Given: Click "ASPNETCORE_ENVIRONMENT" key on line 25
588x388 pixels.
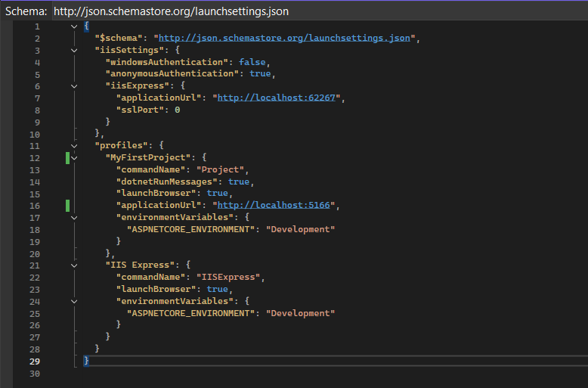Looking at the screenshot, I should (191, 313).
